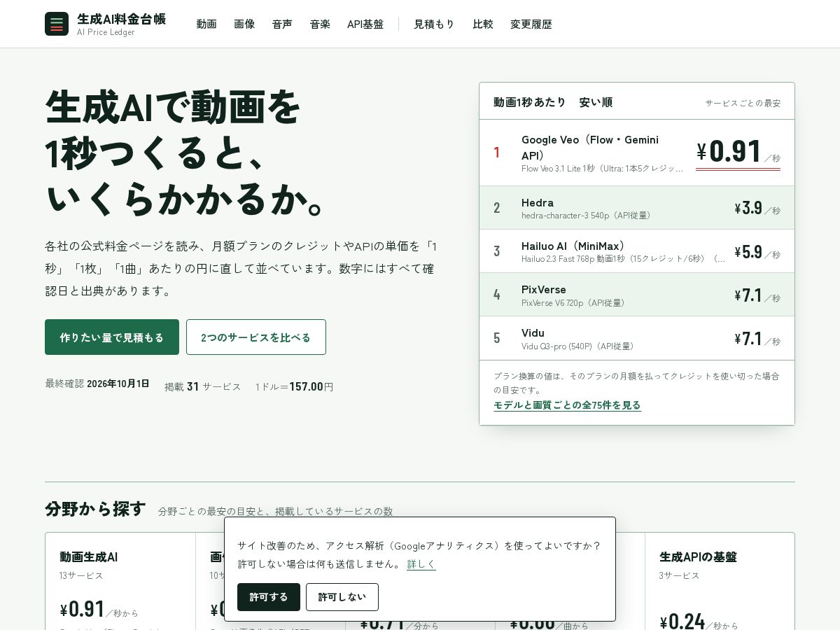Click 許可する in the cookie banner
840x630 pixels.
(269, 597)
